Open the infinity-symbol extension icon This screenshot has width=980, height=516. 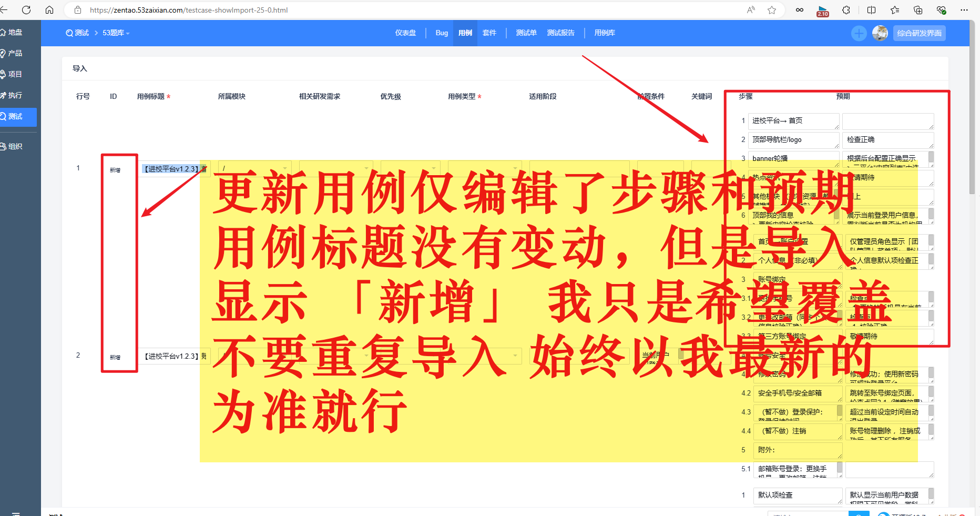[800, 10]
